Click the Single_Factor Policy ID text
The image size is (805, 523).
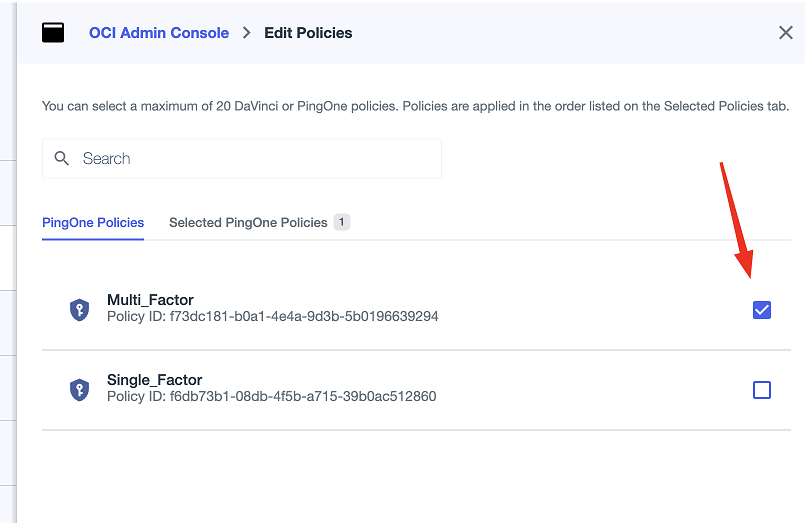point(272,397)
